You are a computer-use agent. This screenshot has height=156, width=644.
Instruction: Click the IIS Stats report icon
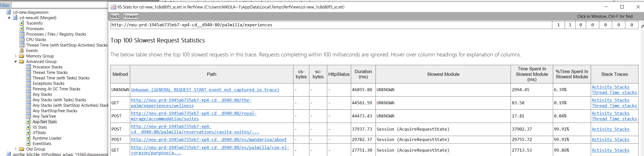28,127
